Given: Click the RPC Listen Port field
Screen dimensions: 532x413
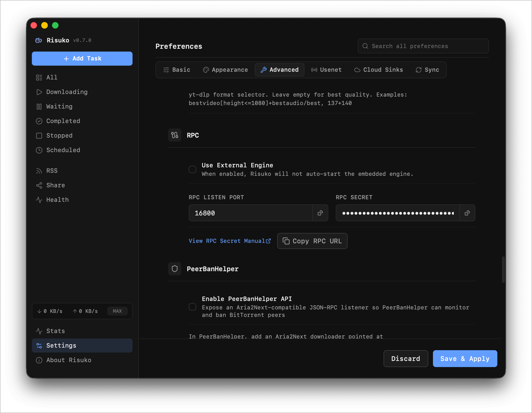Looking at the screenshot, I should (251, 213).
